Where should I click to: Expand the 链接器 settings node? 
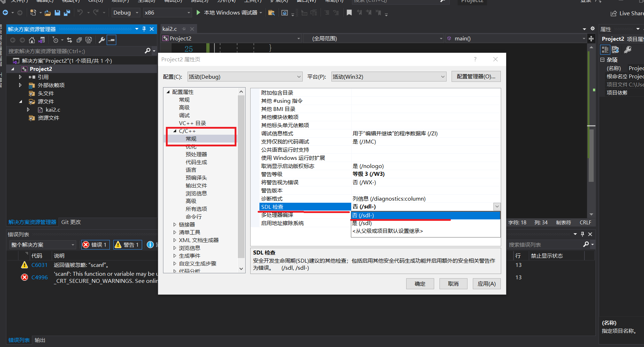tap(174, 224)
